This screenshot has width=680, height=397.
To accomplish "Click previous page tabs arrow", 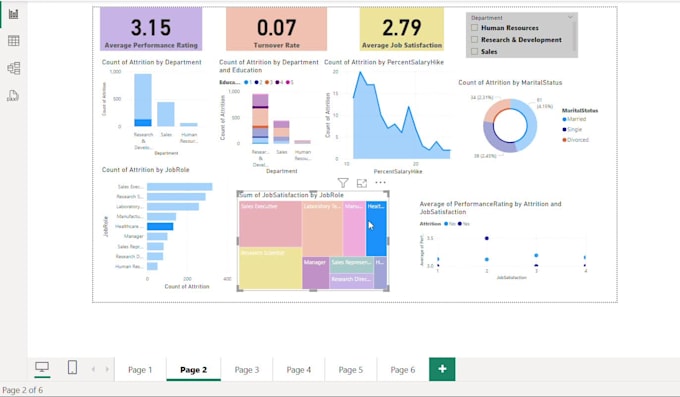I will tap(93, 369).
